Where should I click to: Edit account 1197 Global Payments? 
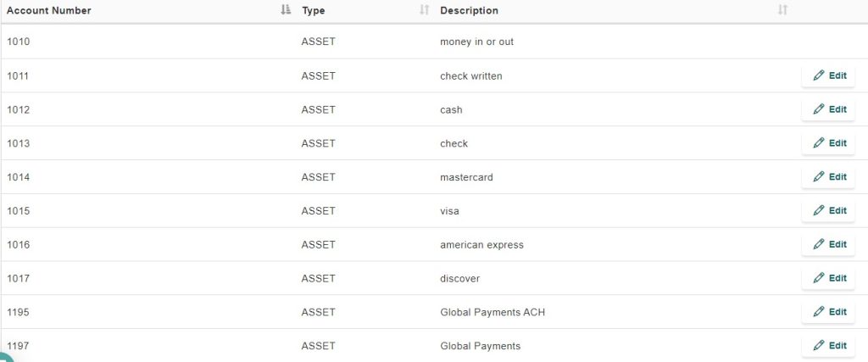(828, 345)
